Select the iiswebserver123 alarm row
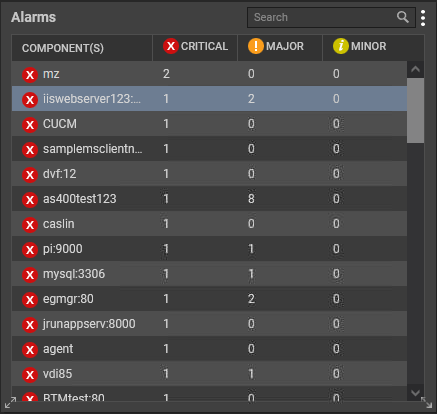Image resolution: width=437 pixels, height=414 pixels. click(x=209, y=99)
